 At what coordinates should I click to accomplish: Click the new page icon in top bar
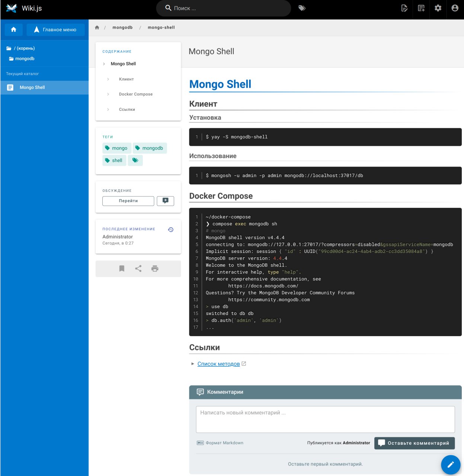click(421, 8)
